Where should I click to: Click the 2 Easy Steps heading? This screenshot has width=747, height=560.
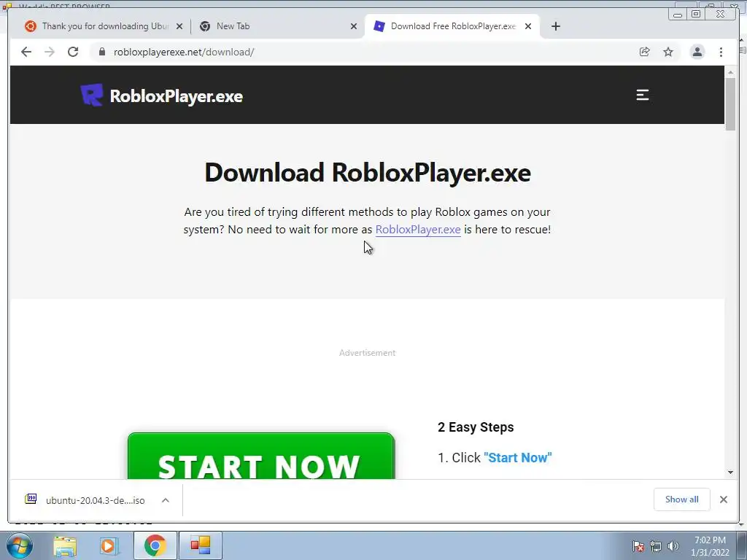(x=476, y=427)
